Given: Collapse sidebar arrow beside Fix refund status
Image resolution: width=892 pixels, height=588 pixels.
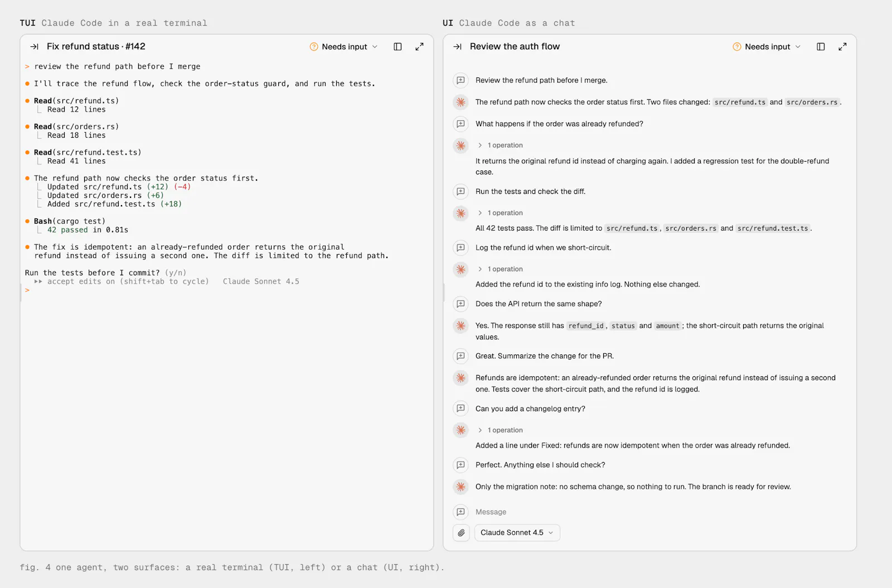Looking at the screenshot, I should click(x=35, y=47).
